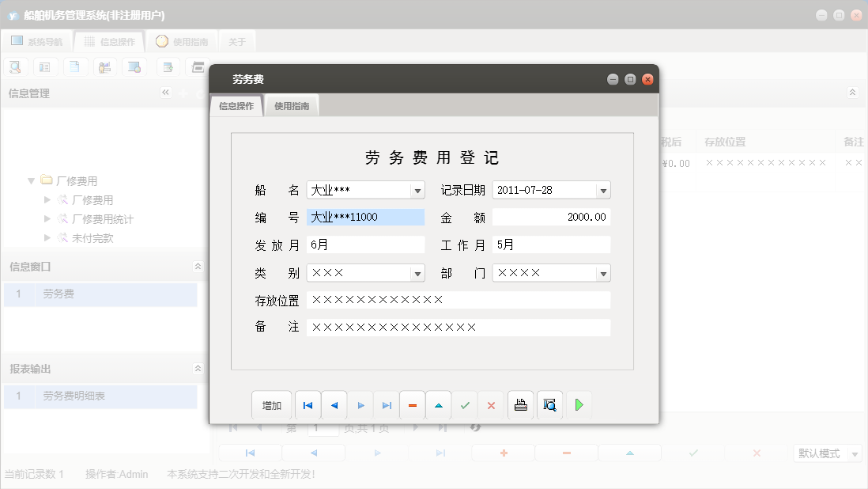Expand the 厂修费用统计 tree item

point(47,219)
